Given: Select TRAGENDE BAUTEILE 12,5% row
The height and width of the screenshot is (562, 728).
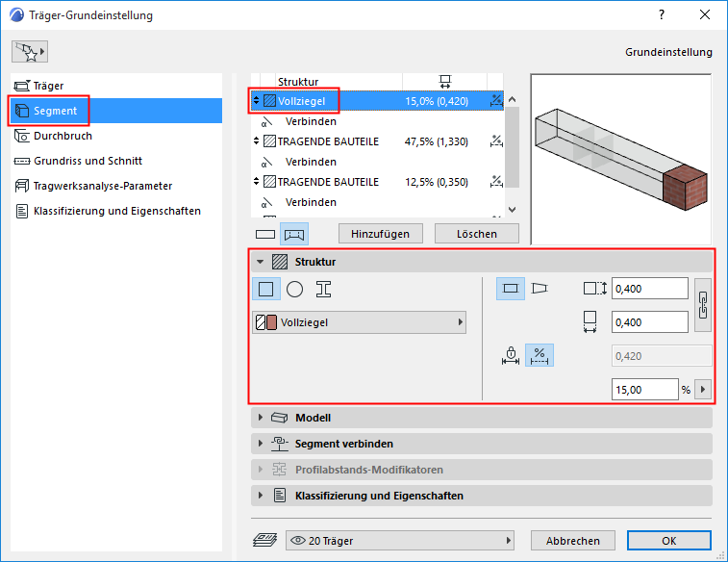Looking at the screenshot, I should pyautogui.click(x=377, y=182).
